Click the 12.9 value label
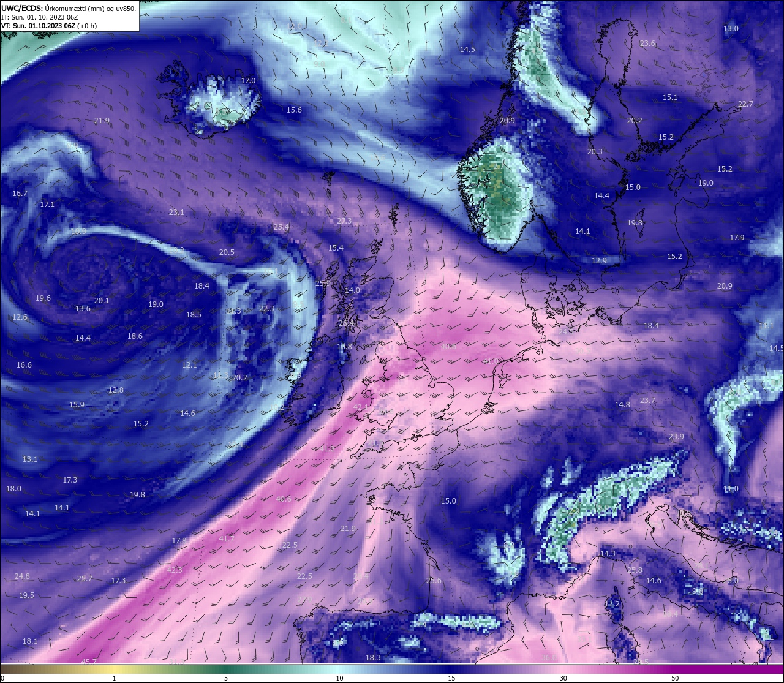The image size is (784, 683). (599, 261)
